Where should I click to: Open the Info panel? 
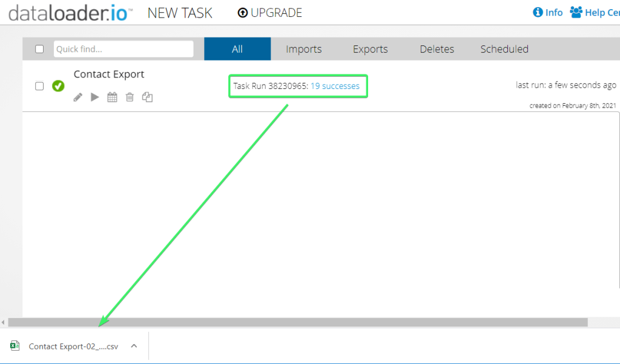click(x=547, y=12)
